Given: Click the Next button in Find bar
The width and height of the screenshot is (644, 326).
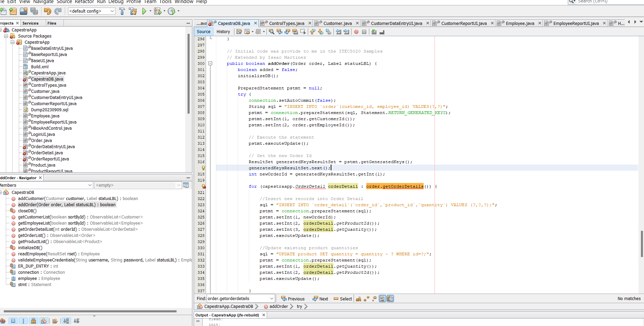Looking at the screenshot, I should (x=320, y=299).
